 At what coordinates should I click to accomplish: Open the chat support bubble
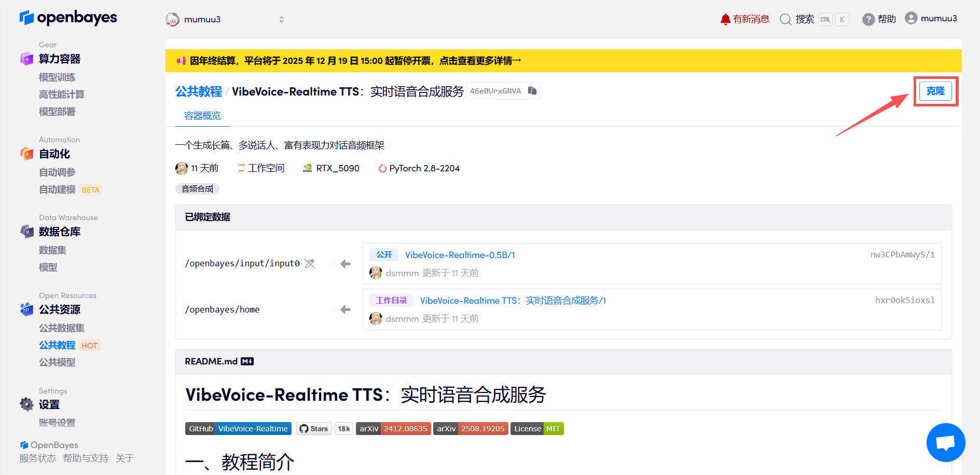(x=946, y=442)
